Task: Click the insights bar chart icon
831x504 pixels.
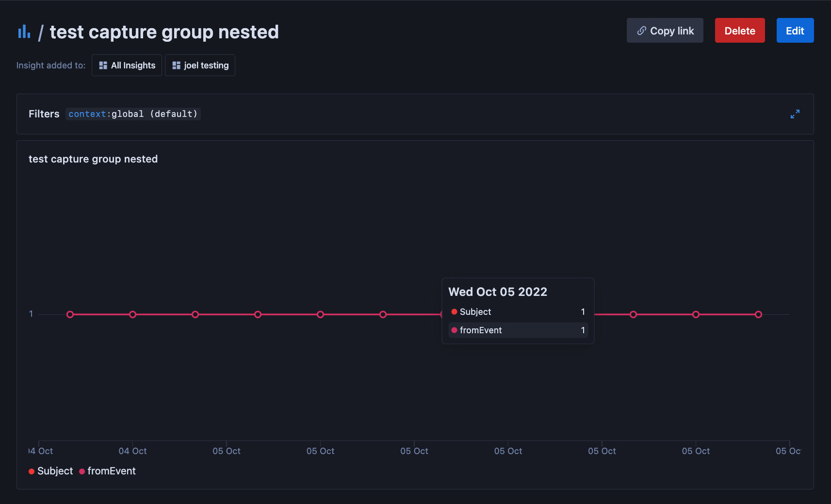Action: tap(24, 32)
